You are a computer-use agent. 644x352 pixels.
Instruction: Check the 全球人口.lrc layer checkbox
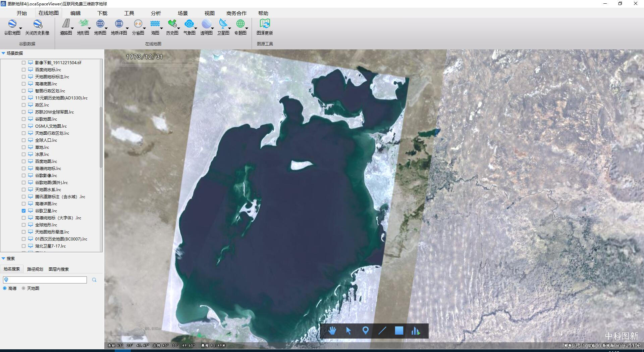[x=23, y=140]
